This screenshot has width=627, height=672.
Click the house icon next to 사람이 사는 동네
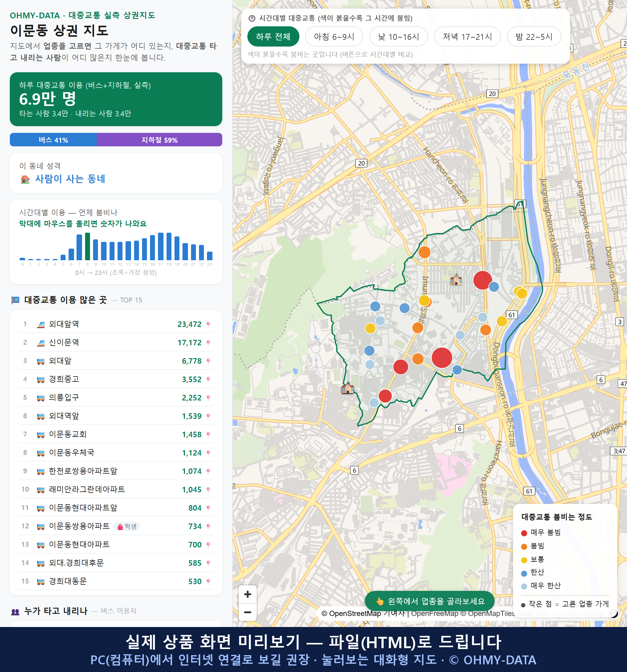tap(25, 179)
